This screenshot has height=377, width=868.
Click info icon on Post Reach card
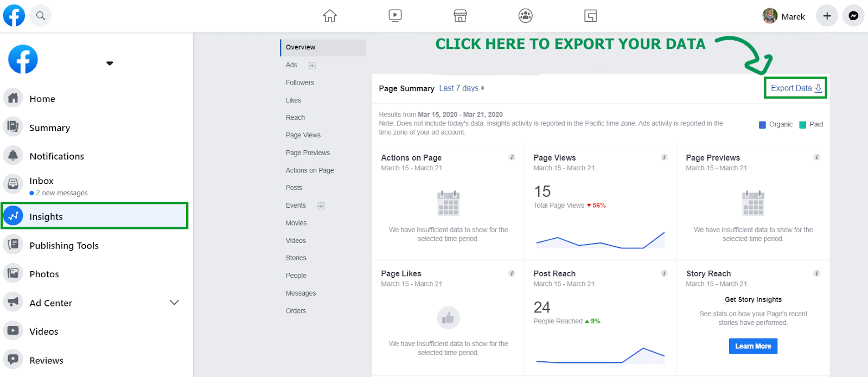pos(664,273)
